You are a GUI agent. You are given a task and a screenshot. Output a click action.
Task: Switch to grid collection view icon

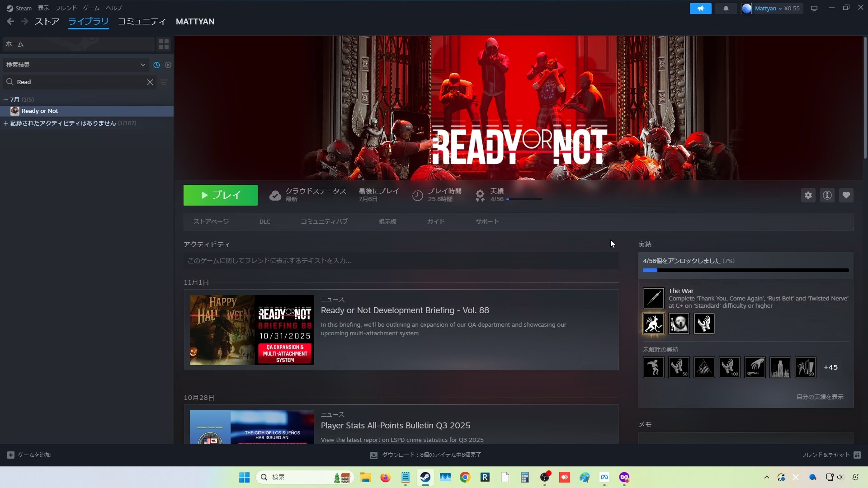[163, 44]
